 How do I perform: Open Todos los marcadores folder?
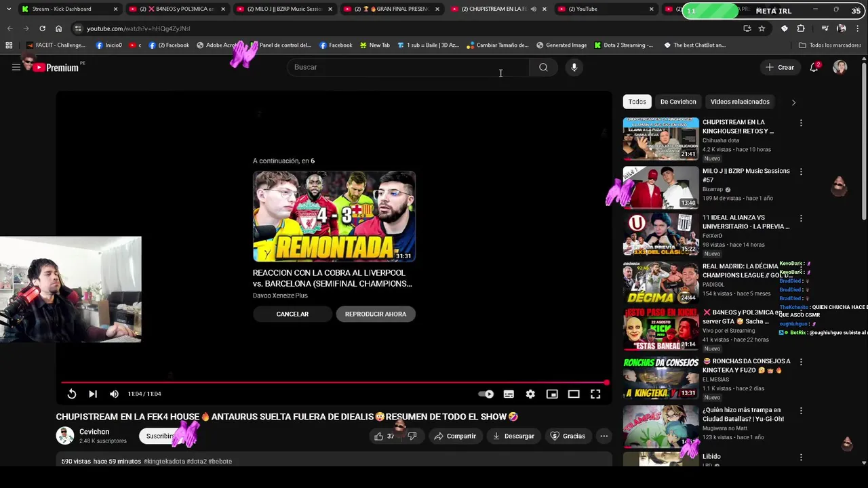(830, 45)
